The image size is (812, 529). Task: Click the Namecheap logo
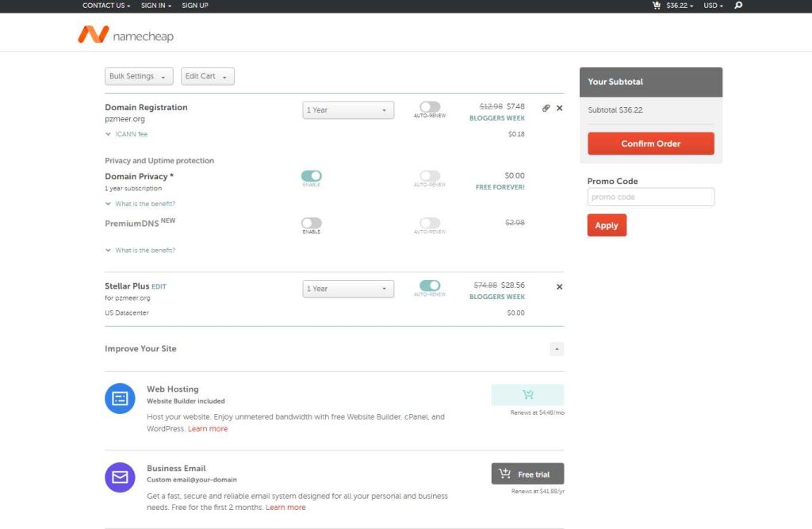pyautogui.click(x=125, y=35)
